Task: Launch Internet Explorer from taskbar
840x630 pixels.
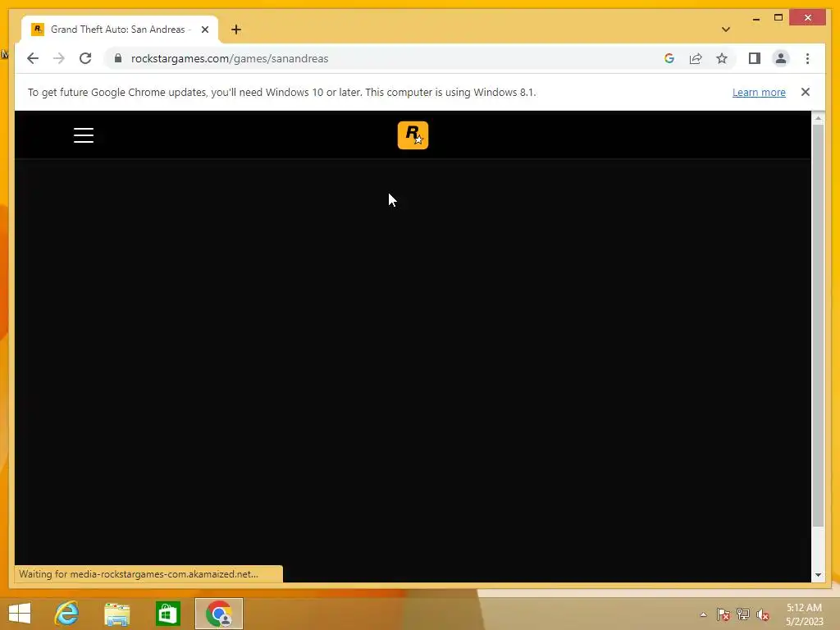Action: point(67,613)
